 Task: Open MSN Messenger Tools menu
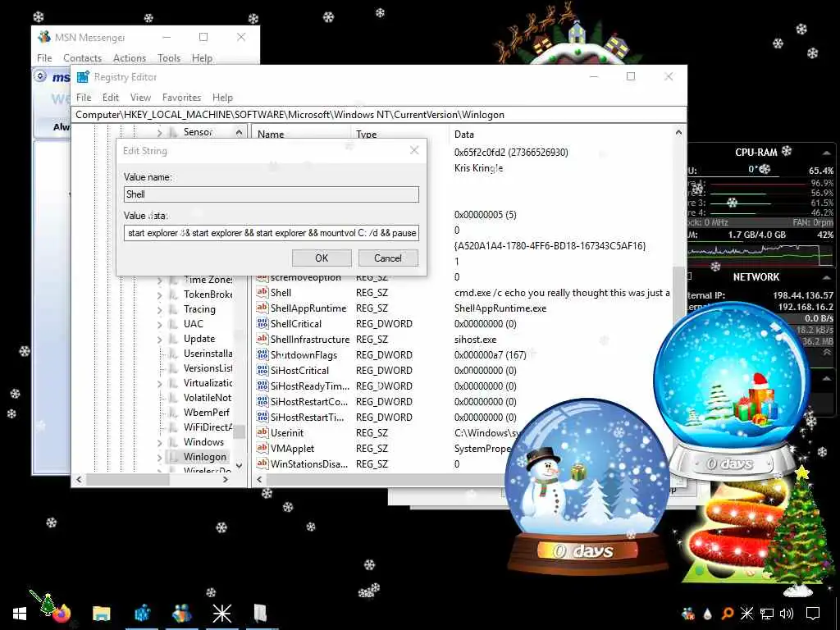click(169, 58)
